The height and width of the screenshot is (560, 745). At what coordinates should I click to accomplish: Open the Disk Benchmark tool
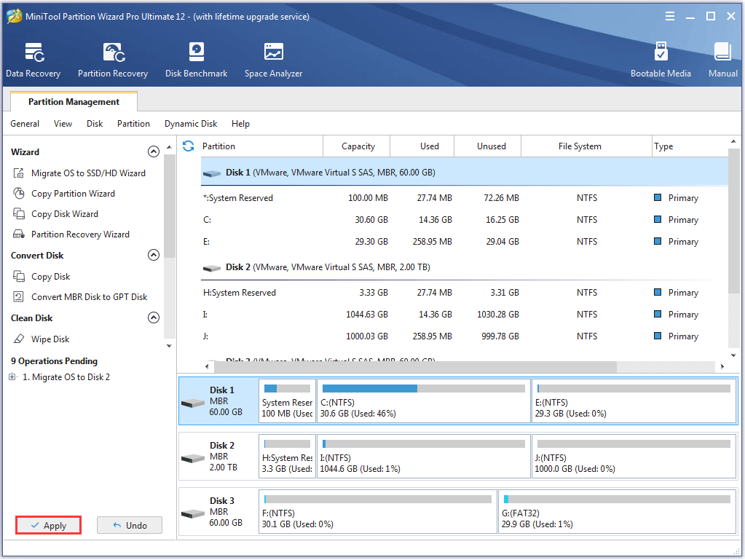click(x=196, y=60)
